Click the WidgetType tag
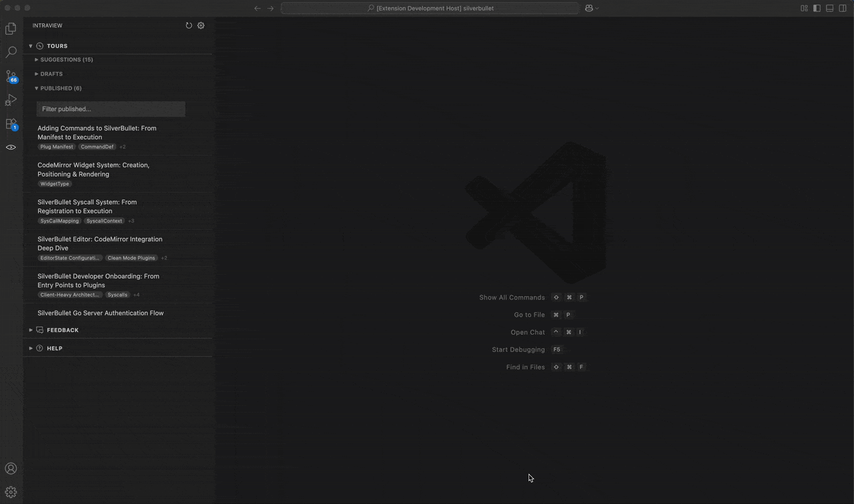Screen dimensions: 854x504 pyautogui.click(x=55, y=184)
